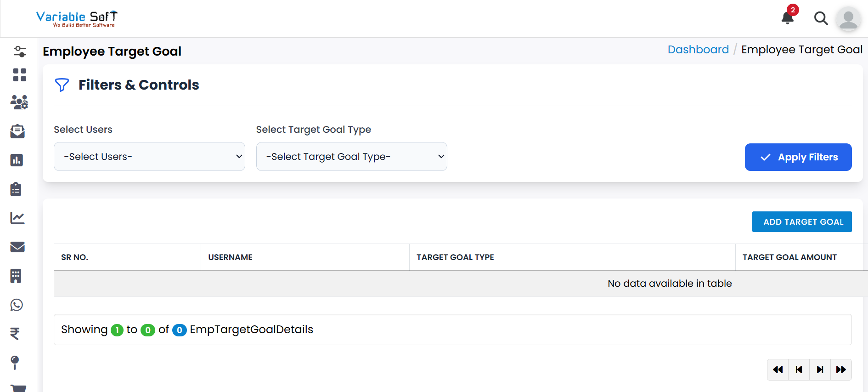This screenshot has height=392, width=868.
Task: Click the search magnifier icon
Action: (821, 18)
